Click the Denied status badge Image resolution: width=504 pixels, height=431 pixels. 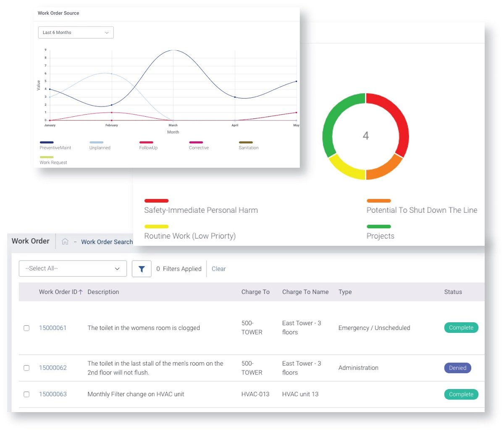[x=458, y=368]
